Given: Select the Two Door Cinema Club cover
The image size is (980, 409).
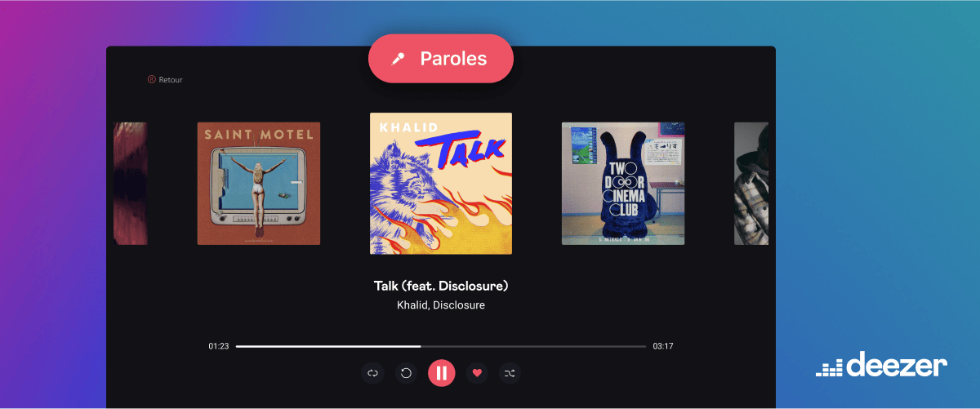Looking at the screenshot, I should pyautogui.click(x=623, y=184).
